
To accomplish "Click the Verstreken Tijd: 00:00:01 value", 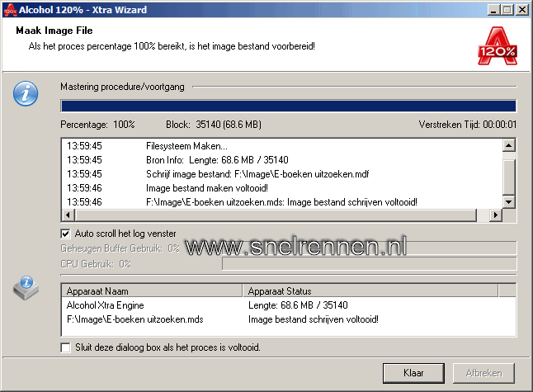I will (x=467, y=125).
